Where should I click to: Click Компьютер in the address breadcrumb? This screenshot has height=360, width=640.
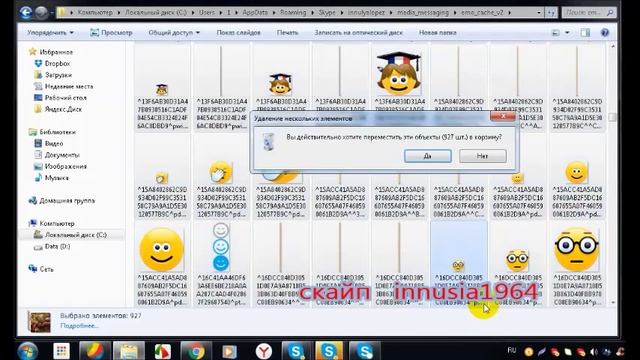95,13
